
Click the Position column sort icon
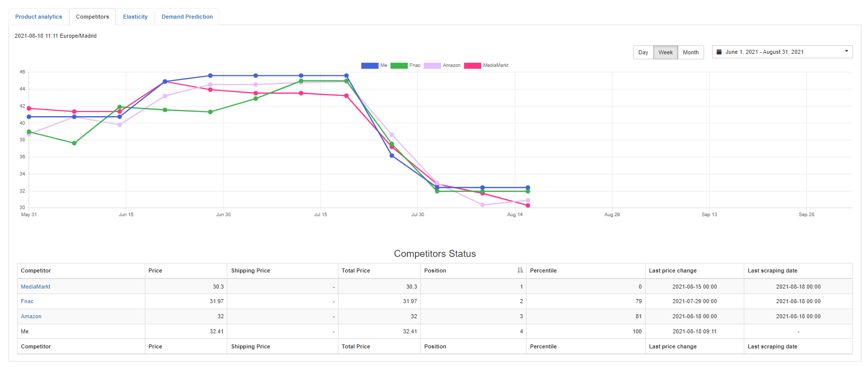point(520,270)
